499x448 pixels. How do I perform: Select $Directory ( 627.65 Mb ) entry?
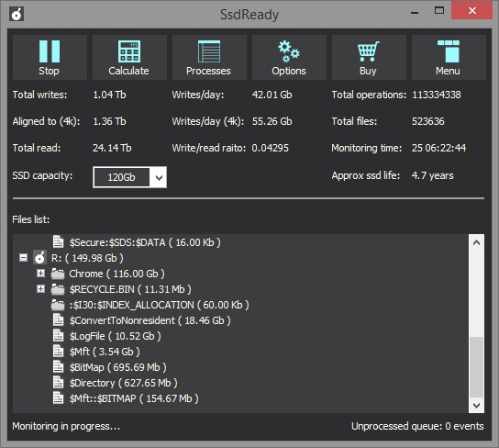click(124, 383)
